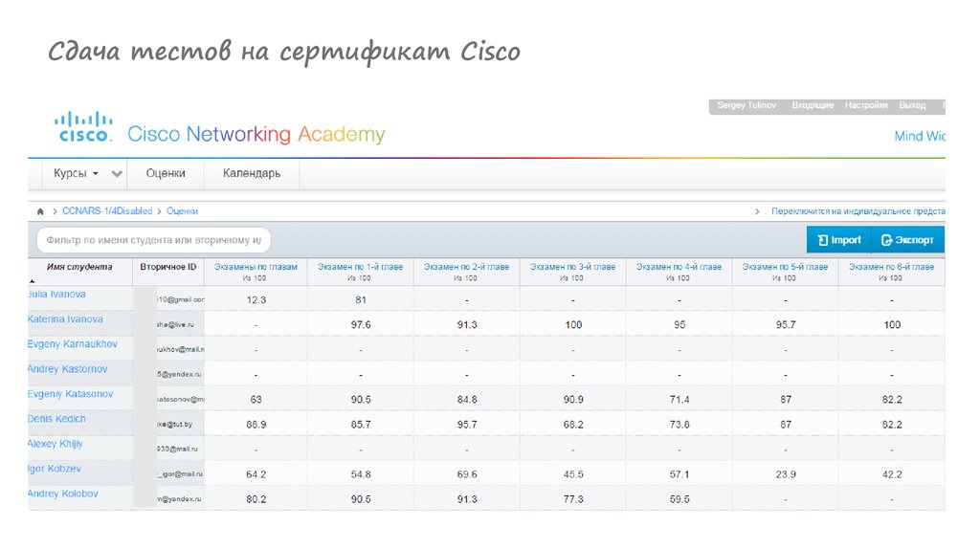980x549 pixels.
Task: Click Julia Ivanova's score 12.3
Action: (256, 299)
